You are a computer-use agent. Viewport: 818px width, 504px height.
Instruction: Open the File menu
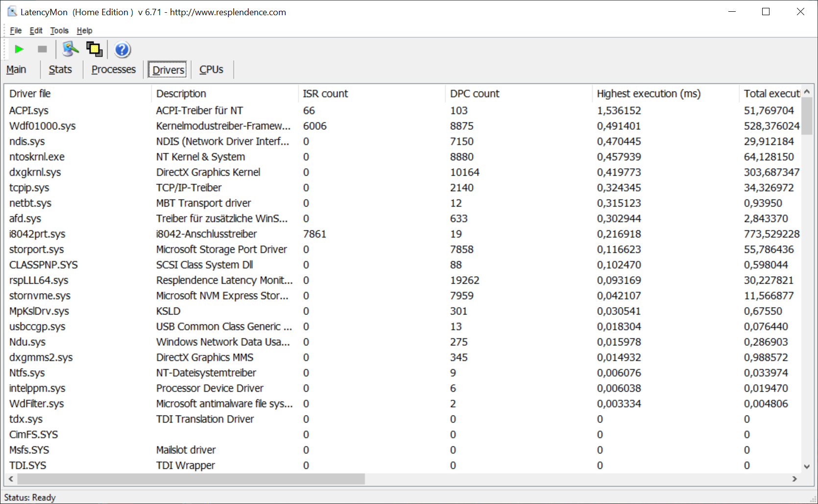16,30
